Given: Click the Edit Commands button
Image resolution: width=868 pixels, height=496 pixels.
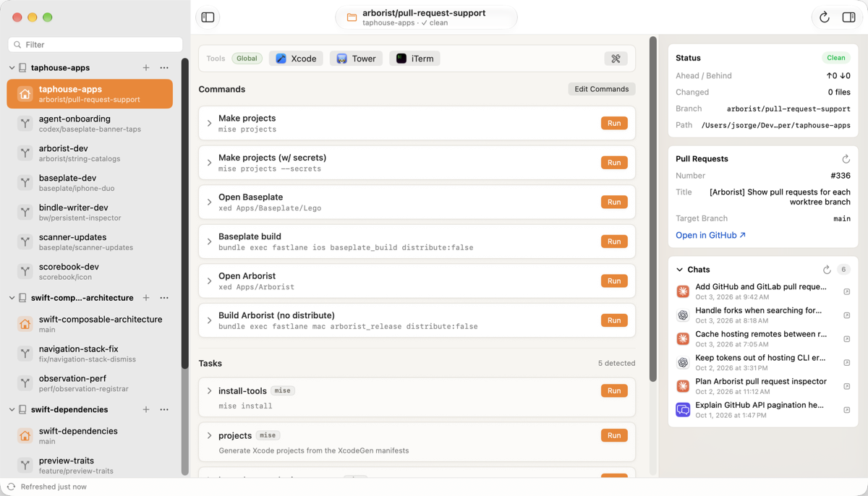Looking at the screenshot, I should click(601, 89).
